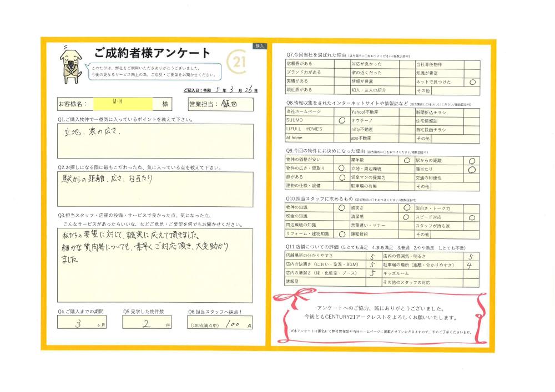Click the ご成約者様アンケート title
Viewport: 555px width, 392px height.
tap(152, 53)
